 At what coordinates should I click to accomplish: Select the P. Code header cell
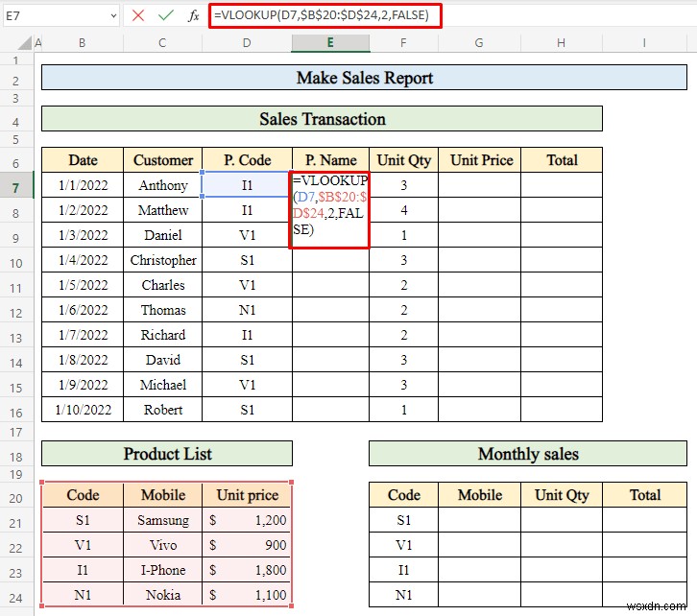[x=247, y=160]
